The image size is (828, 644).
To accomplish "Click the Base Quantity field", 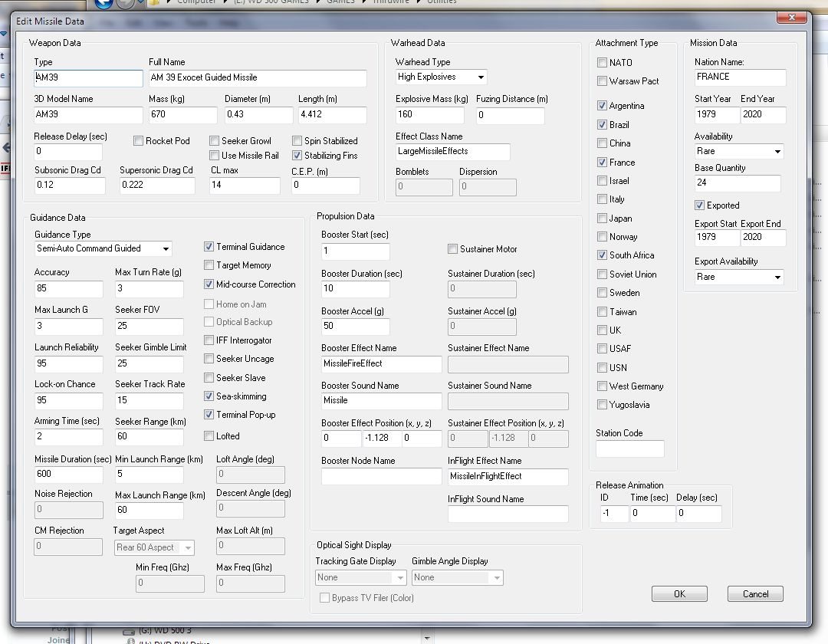I will [x=738, y=183].
